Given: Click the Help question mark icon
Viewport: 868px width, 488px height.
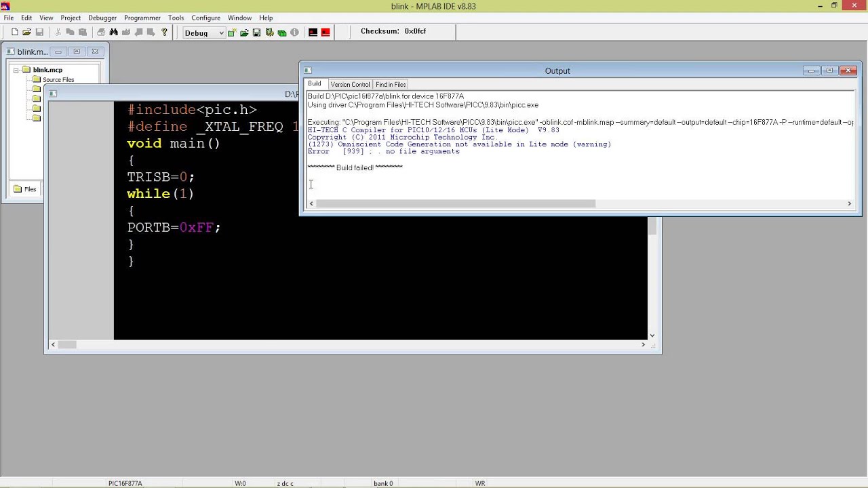Looking at the screenshot, I should (164, 32).
